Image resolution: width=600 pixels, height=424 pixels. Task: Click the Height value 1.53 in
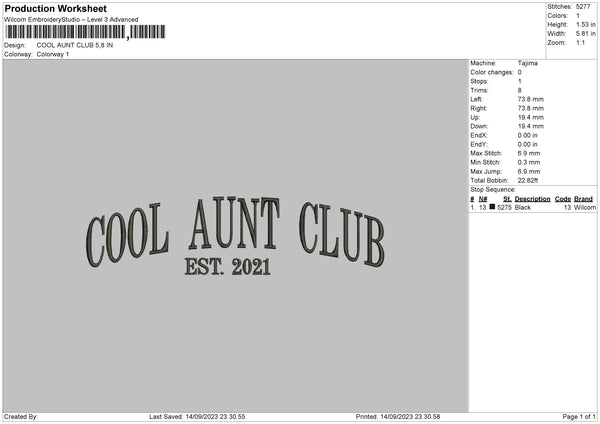click(585, 24)
